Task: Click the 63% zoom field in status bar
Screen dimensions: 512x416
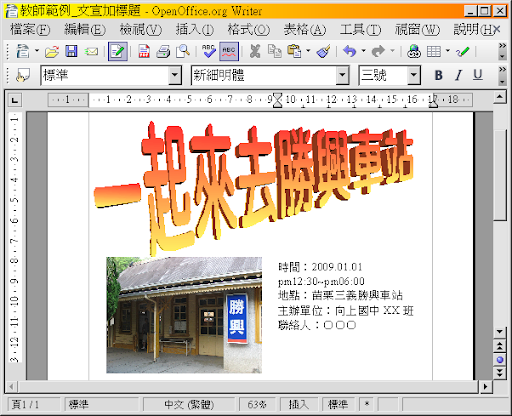Action: (257, 405)
